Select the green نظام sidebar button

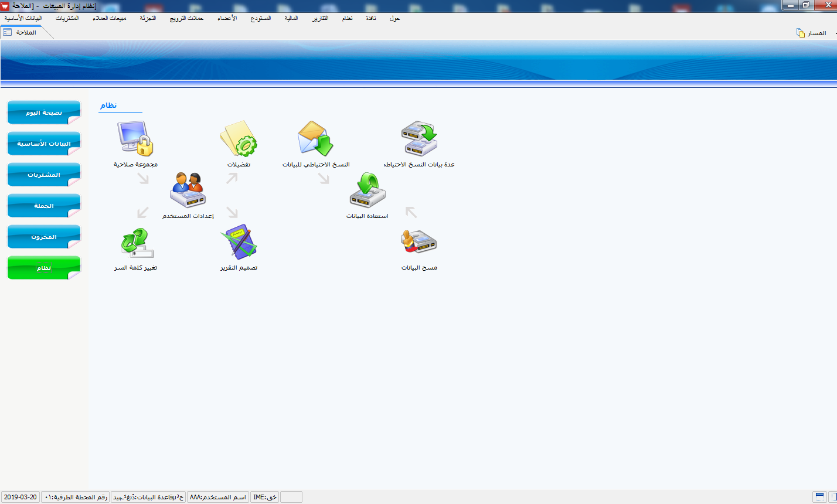pos(43,268)
